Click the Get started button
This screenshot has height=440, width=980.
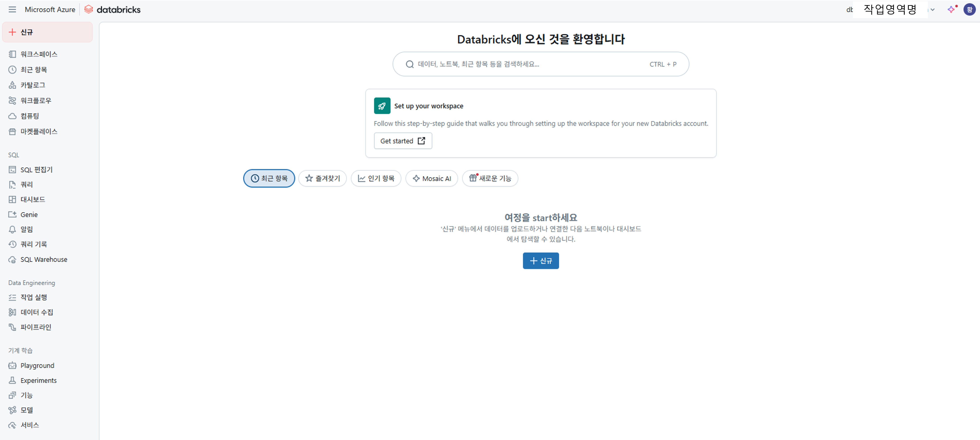click(403, 141)
